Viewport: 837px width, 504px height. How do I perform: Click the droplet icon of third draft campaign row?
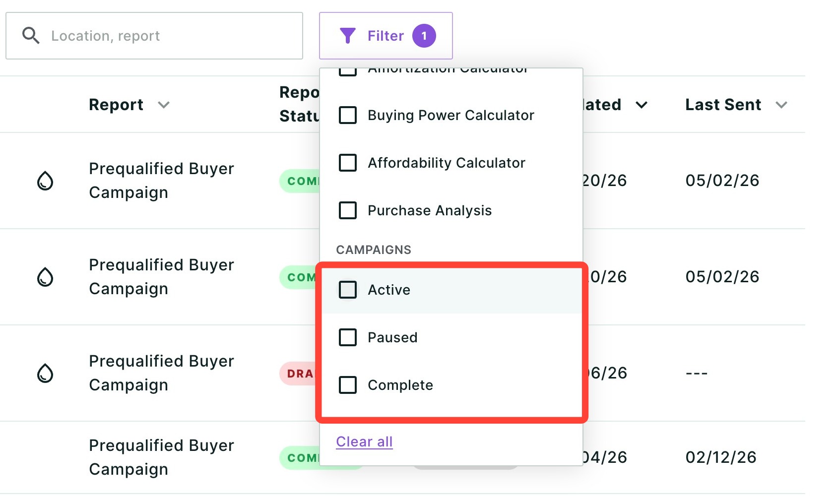point(45,373)
